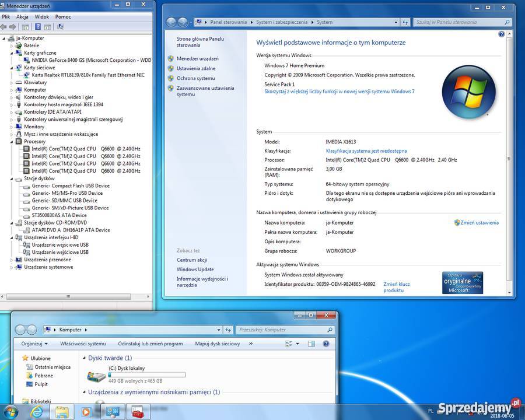Click Mapuj dysk sieciowy toolbar command

(x=218, y=344)
